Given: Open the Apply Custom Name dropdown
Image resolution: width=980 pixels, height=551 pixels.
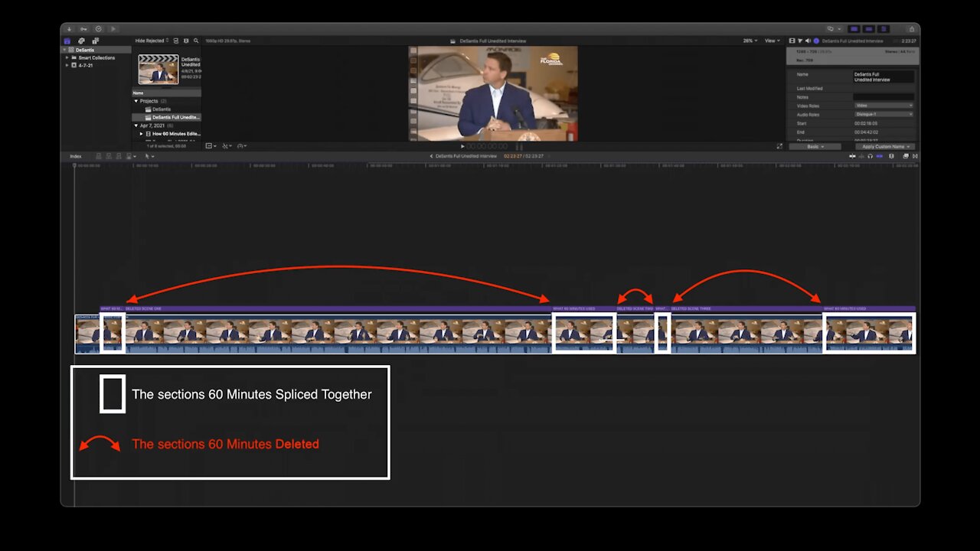Looking at the screenshot, I should (x=885, y=146).
